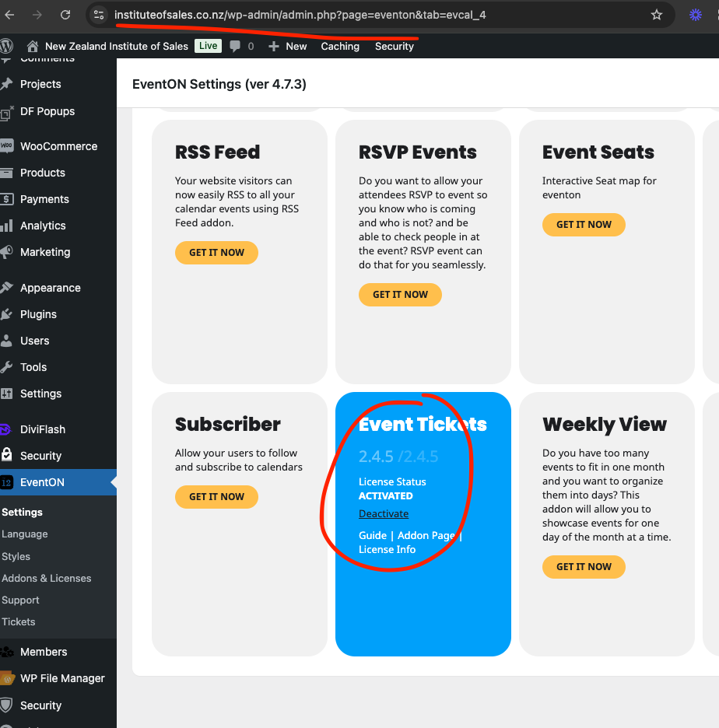Open the site information icon in the address bar
The image size is (719, 728).
point(99,15)
